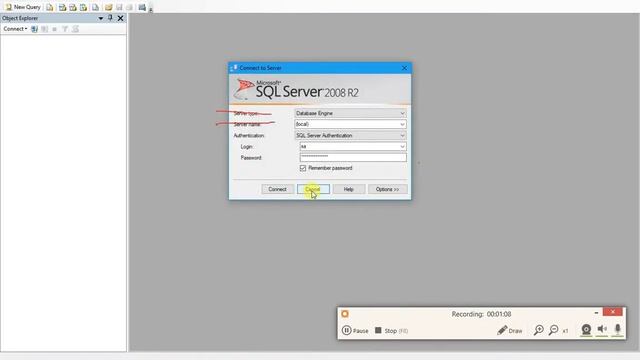
Task: Stop the screen recording
Action: [x=391, y=331]
